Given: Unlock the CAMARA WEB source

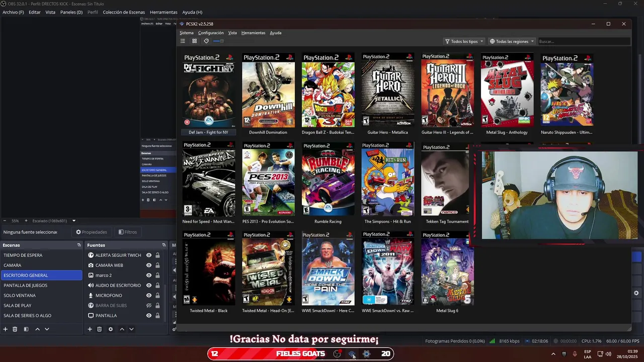Looking at the screenshot, I should pyautogui.click(x=157, y=265).
